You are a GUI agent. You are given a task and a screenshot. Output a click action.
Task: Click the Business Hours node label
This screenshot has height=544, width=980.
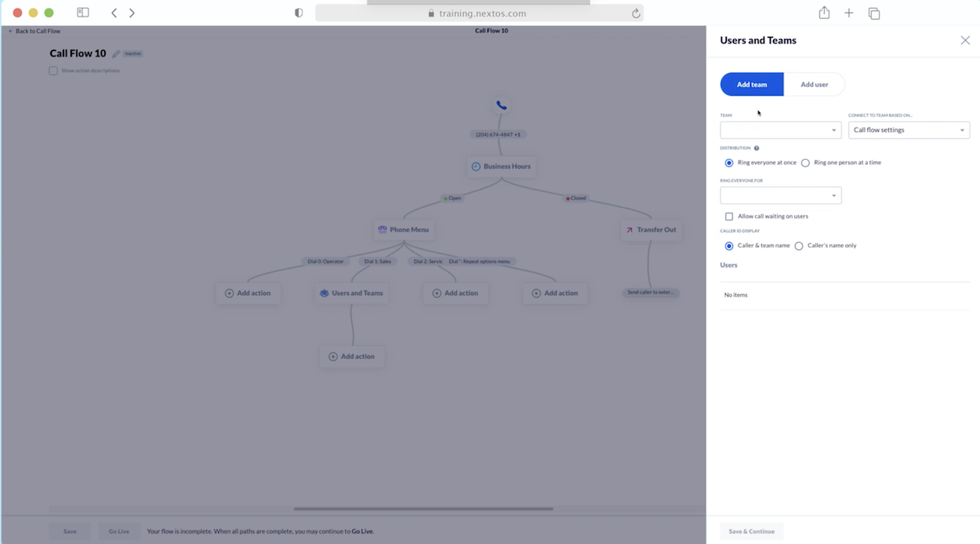(507, 166)
